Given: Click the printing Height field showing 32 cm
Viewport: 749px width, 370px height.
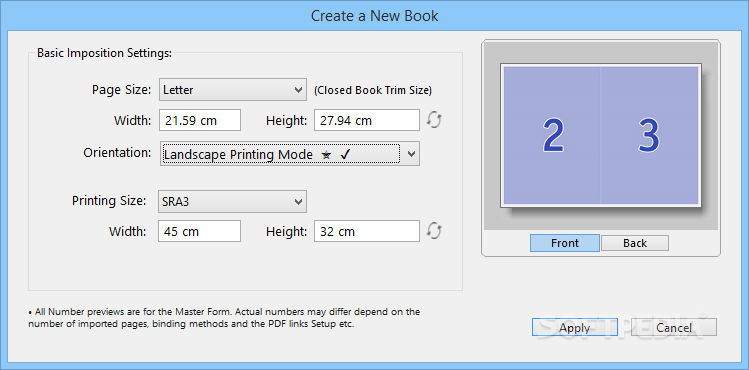Looking at the screenshot, I should pos(367,231).
